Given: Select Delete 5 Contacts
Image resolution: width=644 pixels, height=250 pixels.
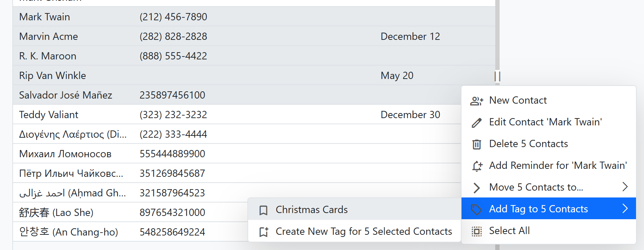Looking at the screenshot, I should [x=528, y=144].
